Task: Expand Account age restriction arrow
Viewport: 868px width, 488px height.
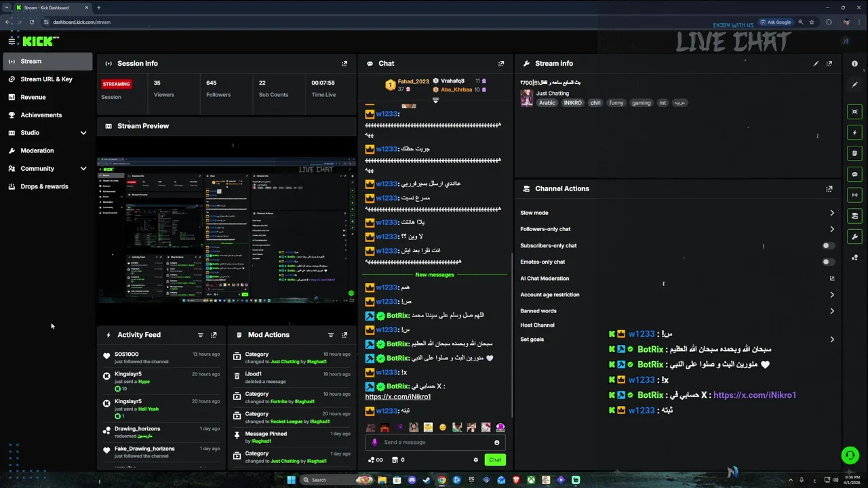Action: 832,295
